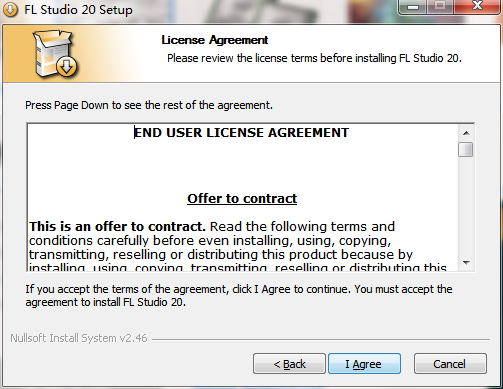This screenshot has width=503, height=389.
Task: Click the Offer to contract heading
Action: tap(242, 198)
